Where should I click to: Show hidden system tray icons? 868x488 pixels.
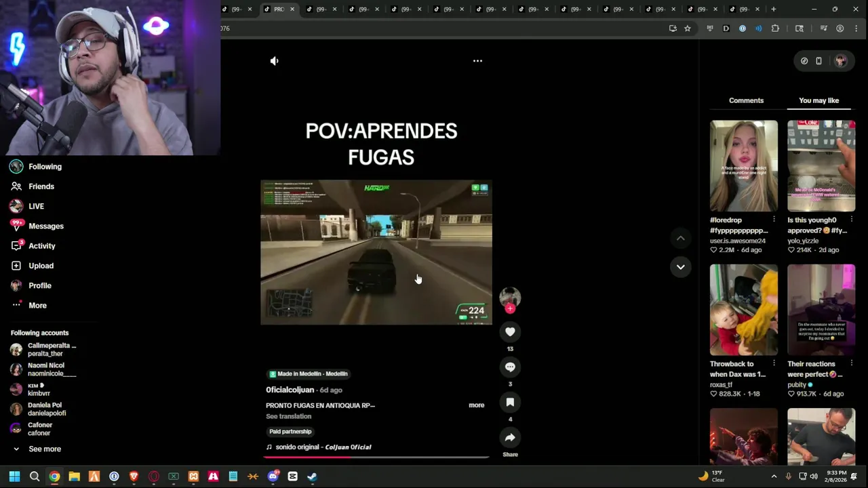click(x=774, y=476)
